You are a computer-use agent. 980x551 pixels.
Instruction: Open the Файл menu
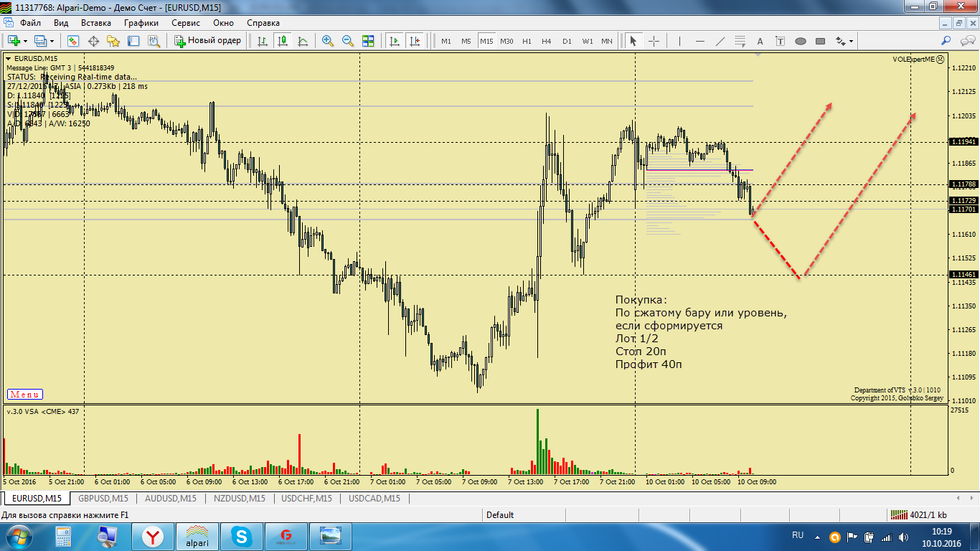31,22
